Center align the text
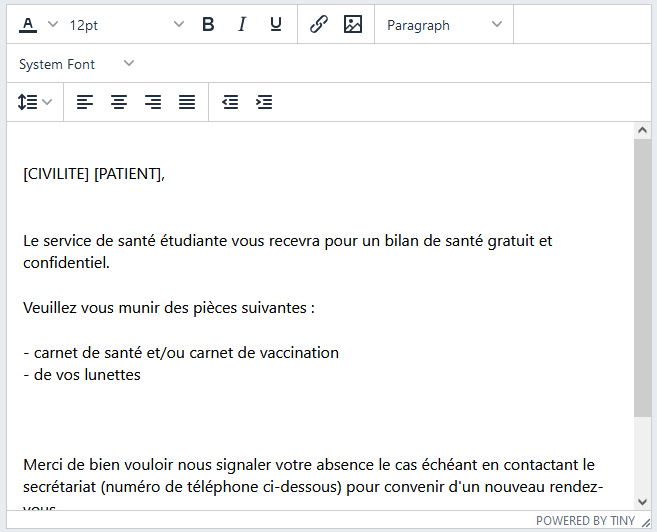This screenshot has height=532, width=657. click(x=119, y=102)
